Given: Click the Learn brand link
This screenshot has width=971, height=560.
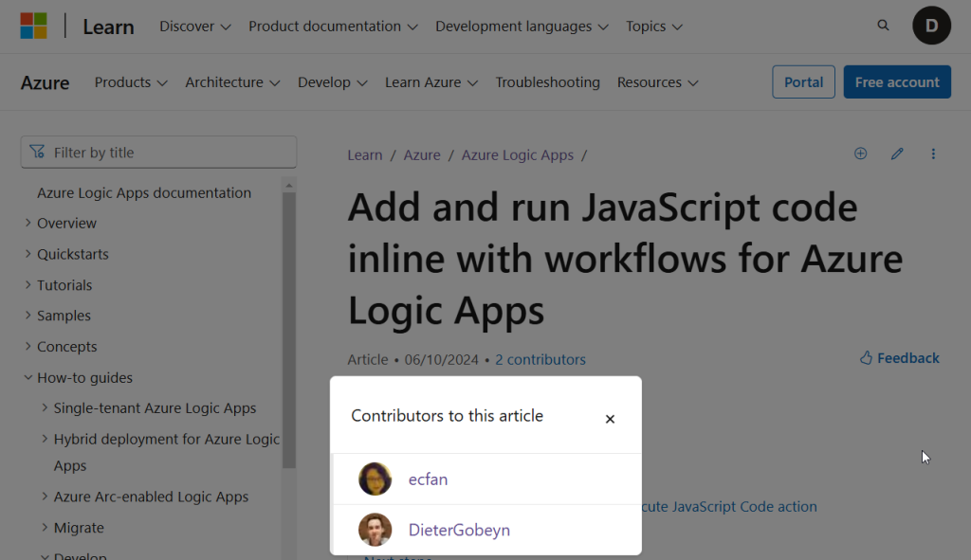Looking at the screenshot, I should 108,27.
